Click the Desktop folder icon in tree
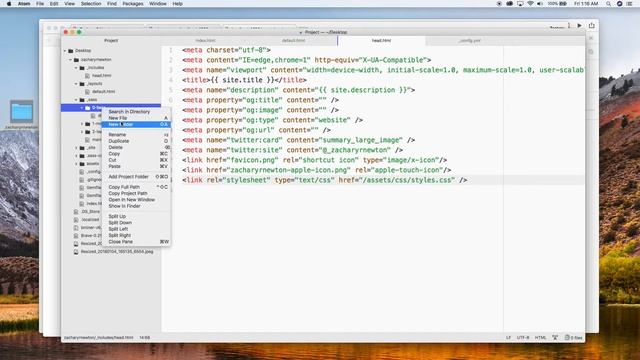The image size is (640, 360). tap(71, 51)
